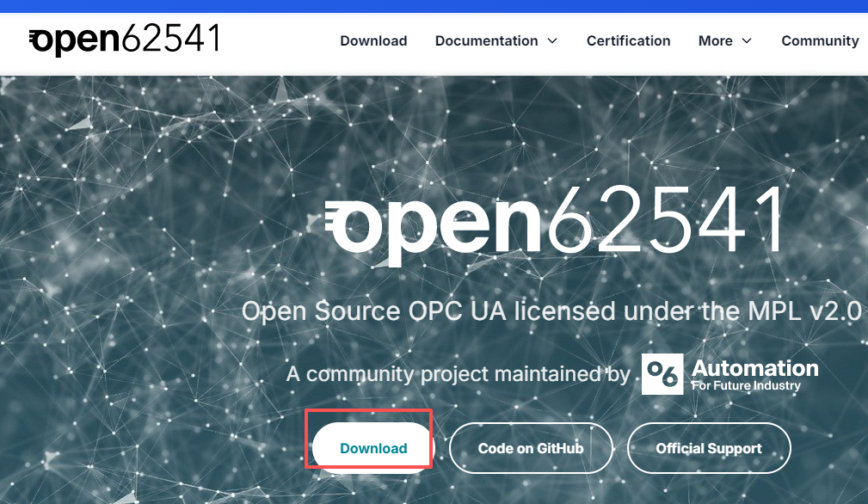Open the More menu in top navigation
This screenshot has width=868, height=504.
[715, 41]
